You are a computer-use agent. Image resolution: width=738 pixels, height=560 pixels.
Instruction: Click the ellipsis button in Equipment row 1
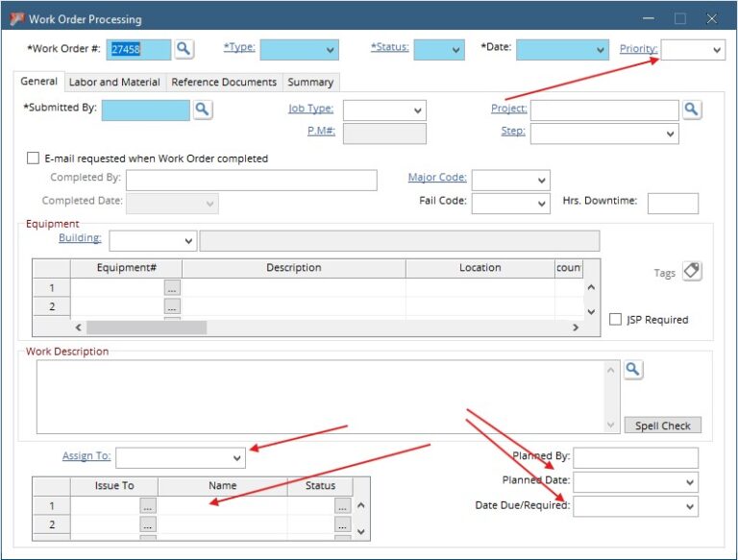coord(172,287)
